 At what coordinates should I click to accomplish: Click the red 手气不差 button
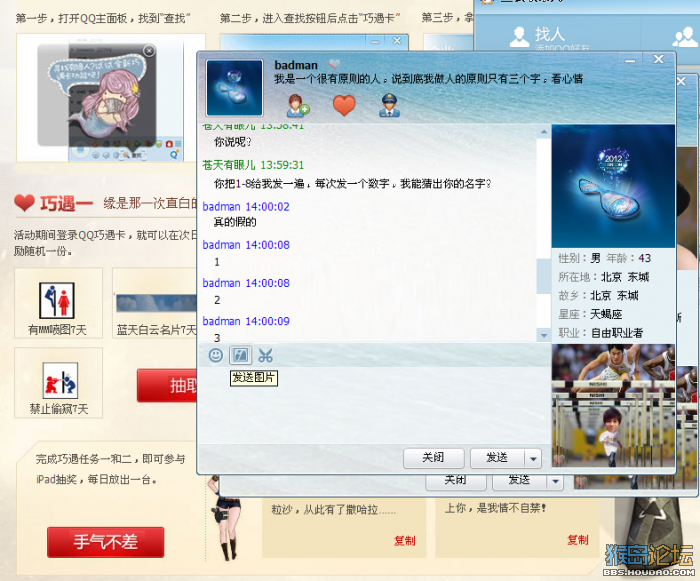coord(106,542)
